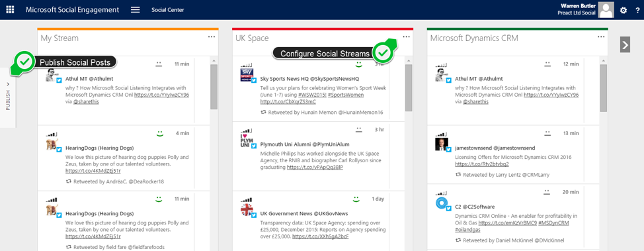Click the HearingDogs avatar on the 4 min post
This screenshot has height=251, width=644.
(52, 144)
